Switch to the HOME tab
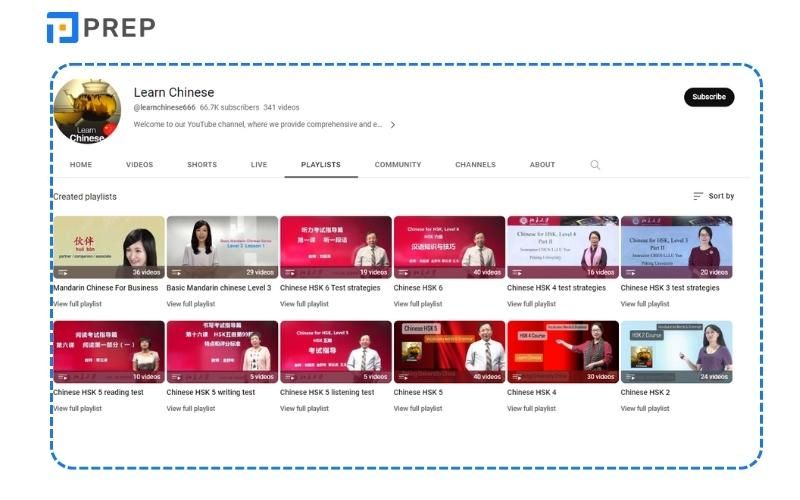 (x=81, y=165)
